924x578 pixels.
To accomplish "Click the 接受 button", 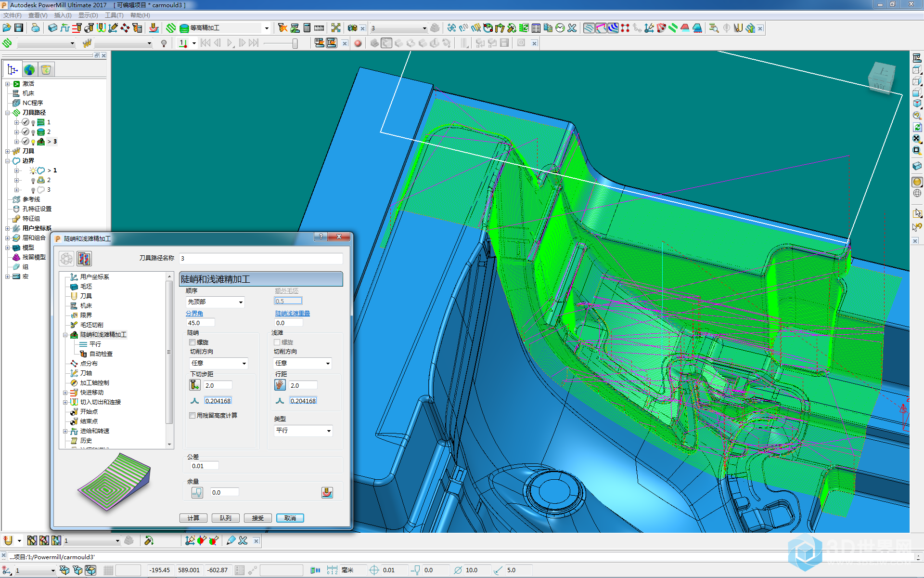I will [258, 518].
